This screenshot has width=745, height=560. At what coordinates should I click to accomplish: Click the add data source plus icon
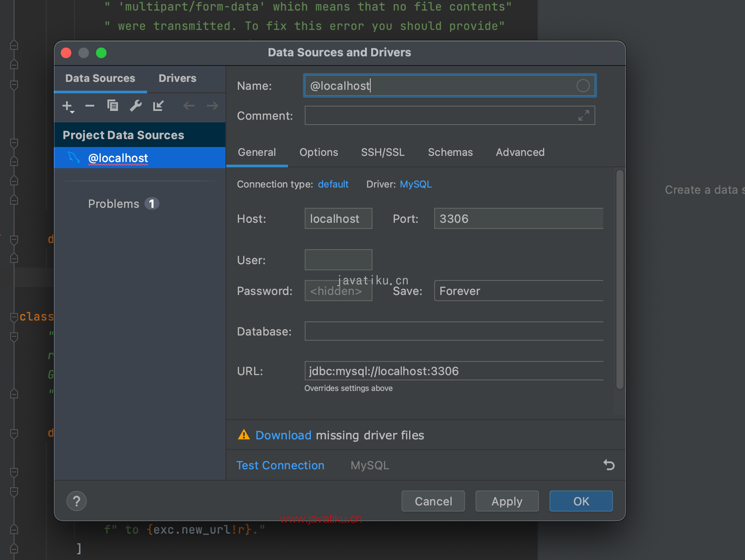click(68, 106)
